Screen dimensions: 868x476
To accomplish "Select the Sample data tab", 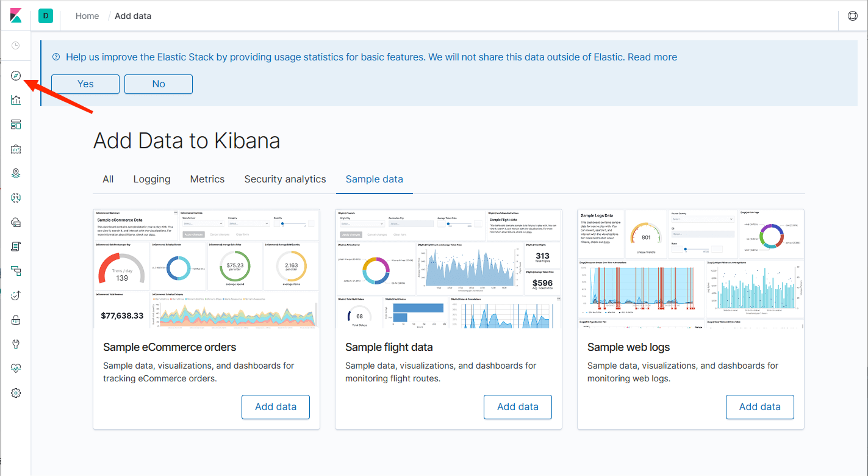I will pyautogui.click(x=375, y=179).
